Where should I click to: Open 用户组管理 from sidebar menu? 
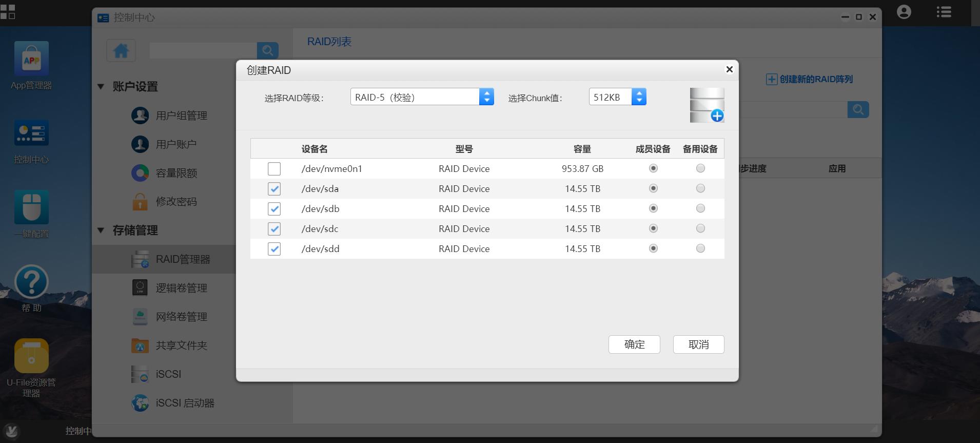click(x=182, y=115)
